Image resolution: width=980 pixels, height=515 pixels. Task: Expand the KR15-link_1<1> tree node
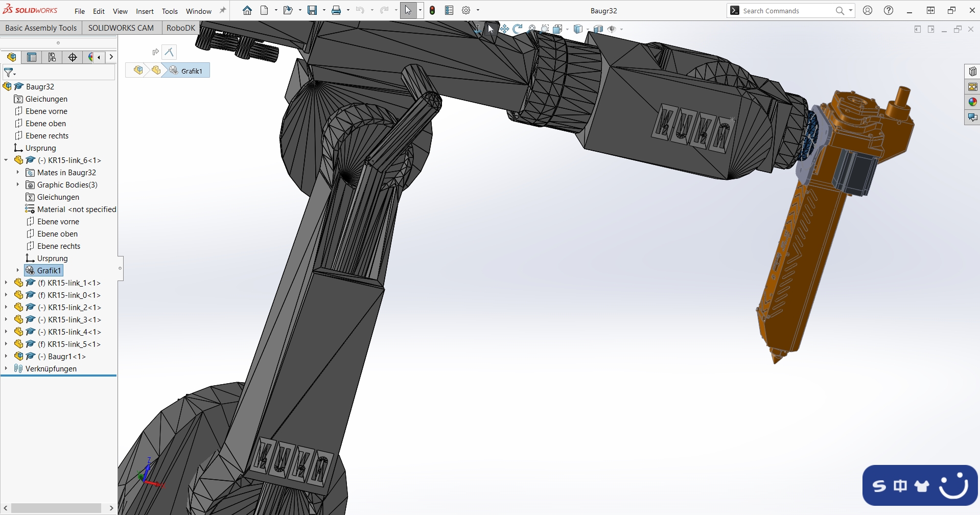point(6,283)
